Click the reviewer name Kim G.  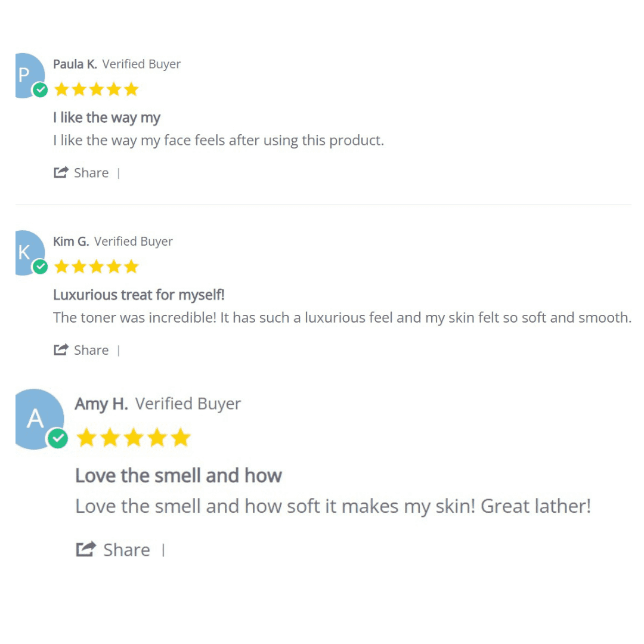point(71,241)
